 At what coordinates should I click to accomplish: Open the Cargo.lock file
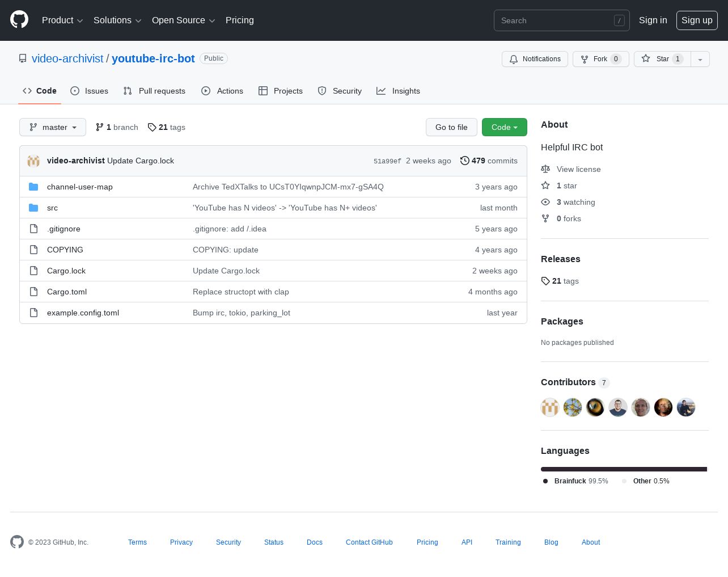coord(66,271)
